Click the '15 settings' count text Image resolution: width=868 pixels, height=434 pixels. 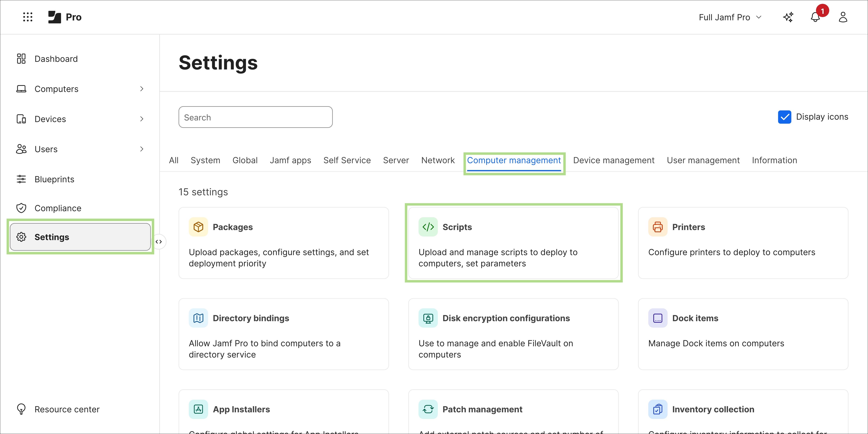[x=203, y=192]
